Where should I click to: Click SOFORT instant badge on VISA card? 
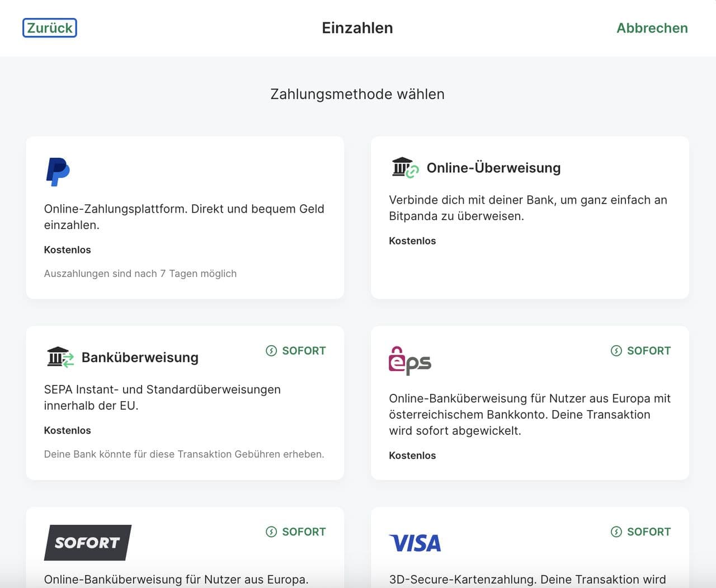click(641, 532)
